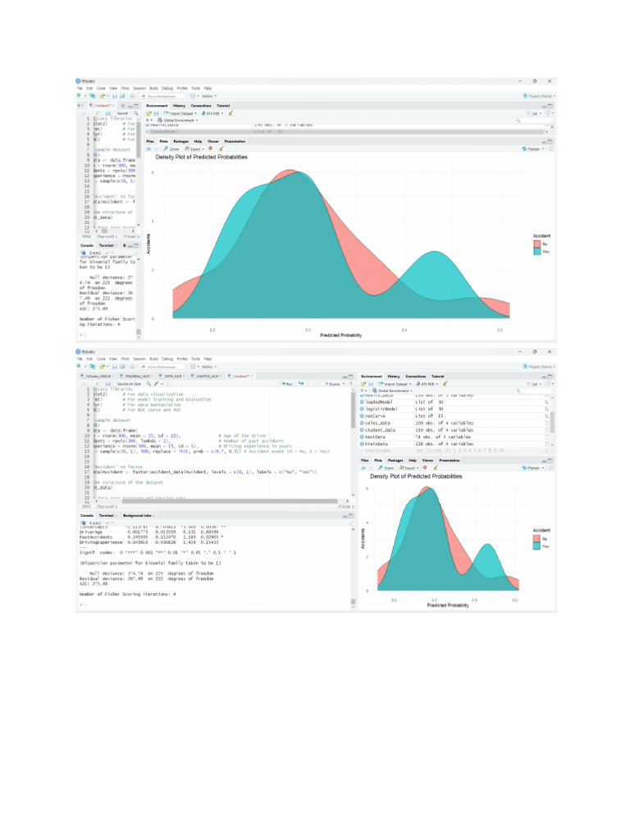Clear all plots with the broom in the upper window

[x=221, y=149]
